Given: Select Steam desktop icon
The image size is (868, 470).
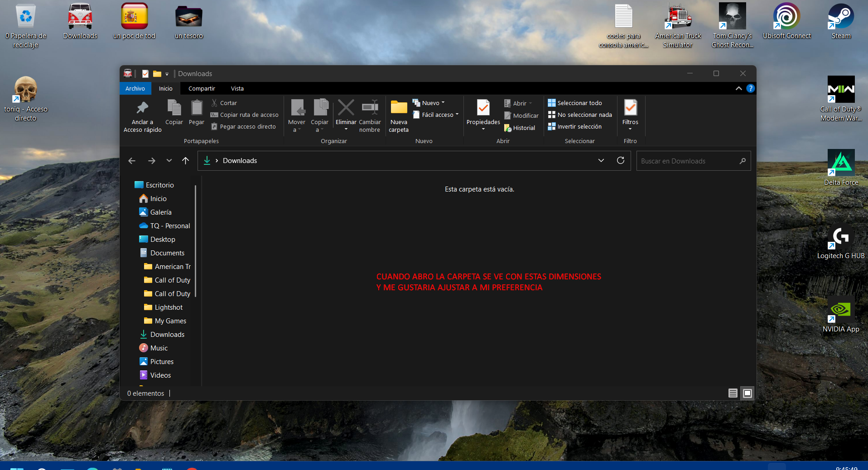Looking at the screenshot, I should [841, 21].
